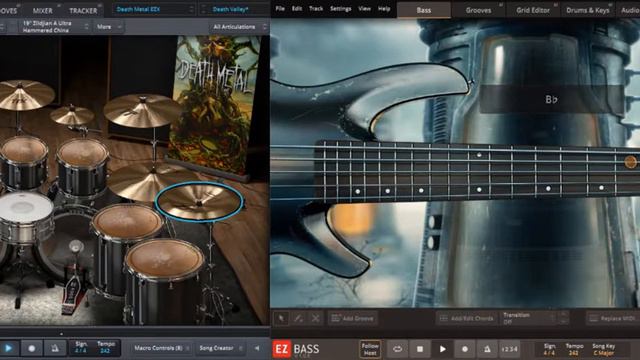Screen dimensions: 640x360
Task: Open the View menu in EZbass
Action: coord(364,9)
